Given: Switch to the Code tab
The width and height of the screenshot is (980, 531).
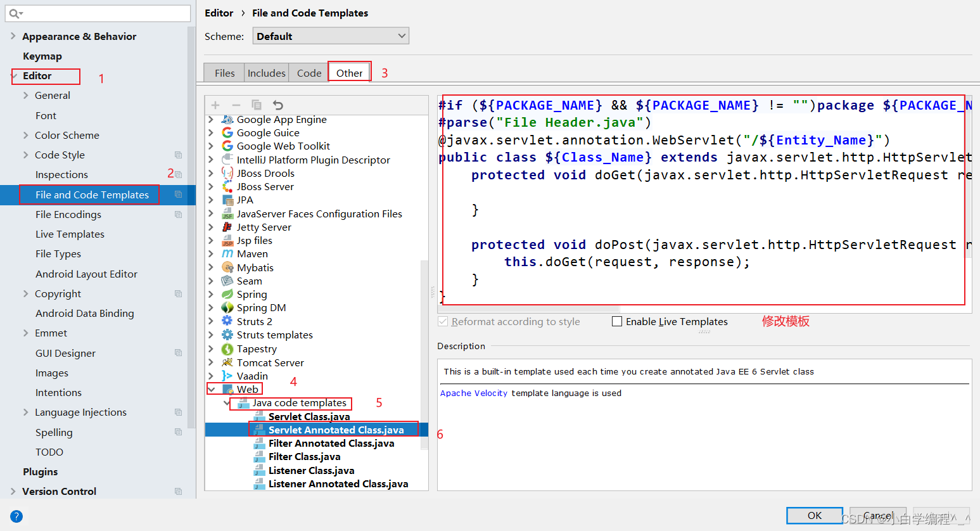Looking at the screenshot, I should pos(309,73).
